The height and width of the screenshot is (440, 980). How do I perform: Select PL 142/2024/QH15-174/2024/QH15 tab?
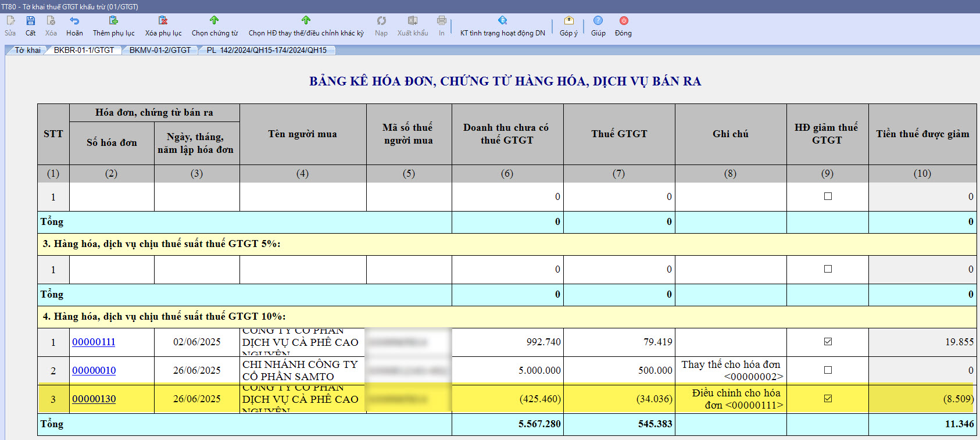tap(266, 51)
